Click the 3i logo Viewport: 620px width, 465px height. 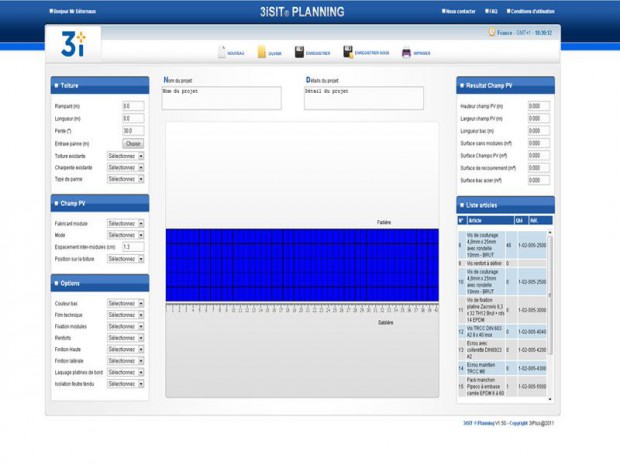tap(73, 43)
